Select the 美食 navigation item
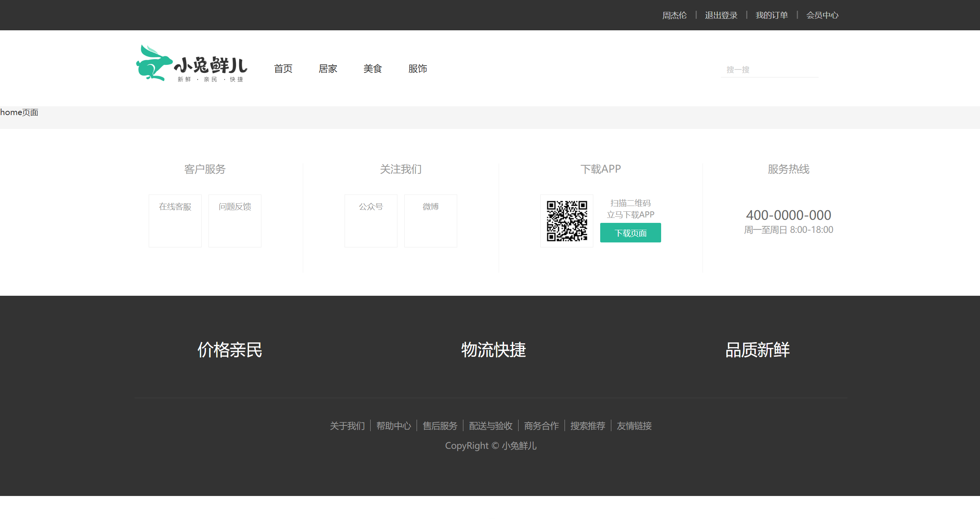This screenshot has height=519, width=980. click(373, 69)
